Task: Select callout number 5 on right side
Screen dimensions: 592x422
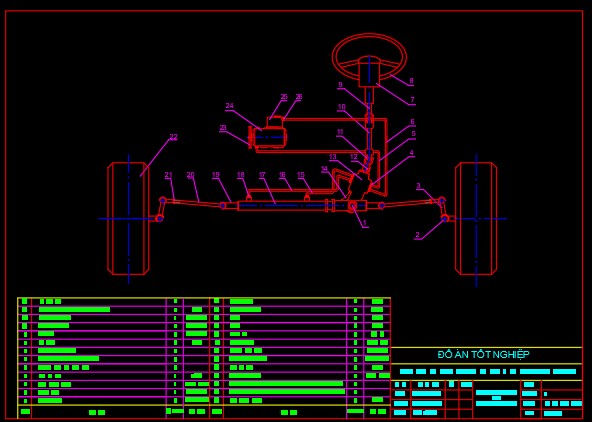Action: [413, 134]
